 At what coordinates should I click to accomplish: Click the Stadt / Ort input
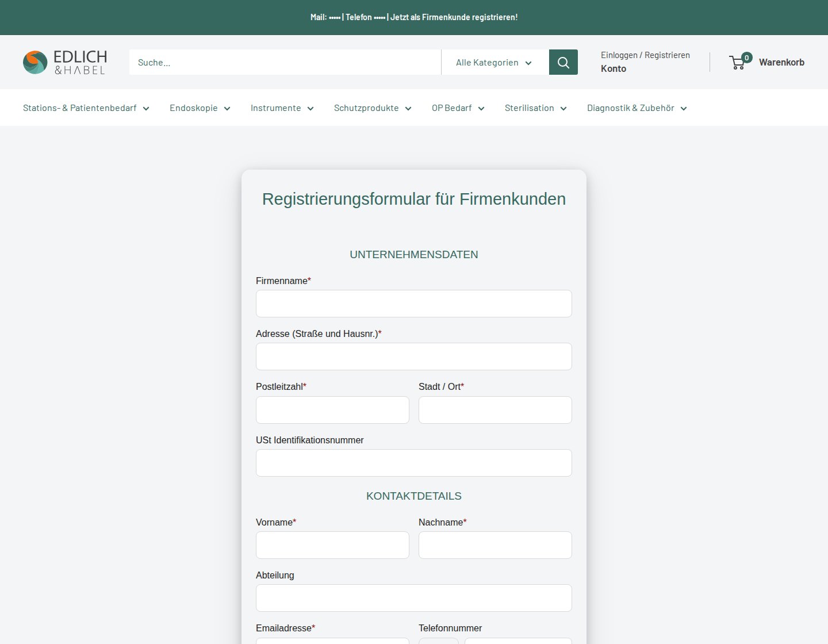495,410
